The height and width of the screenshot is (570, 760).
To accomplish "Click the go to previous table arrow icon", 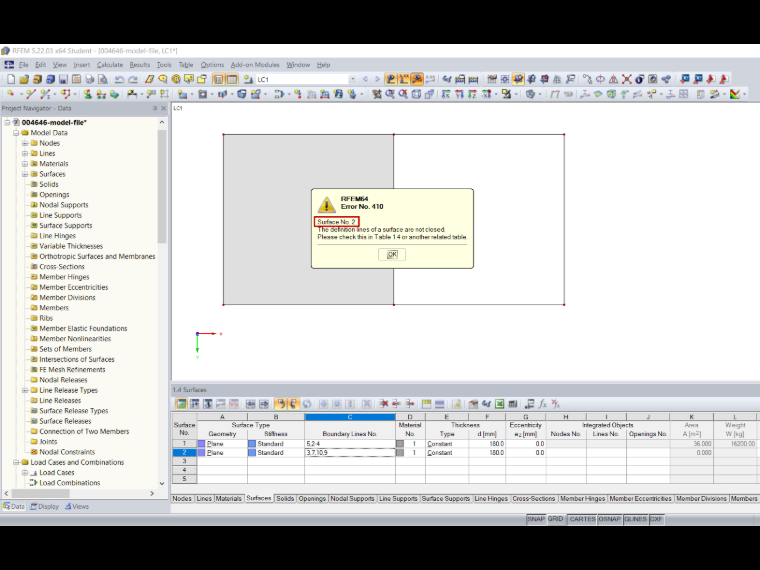I will click(251, 404).
